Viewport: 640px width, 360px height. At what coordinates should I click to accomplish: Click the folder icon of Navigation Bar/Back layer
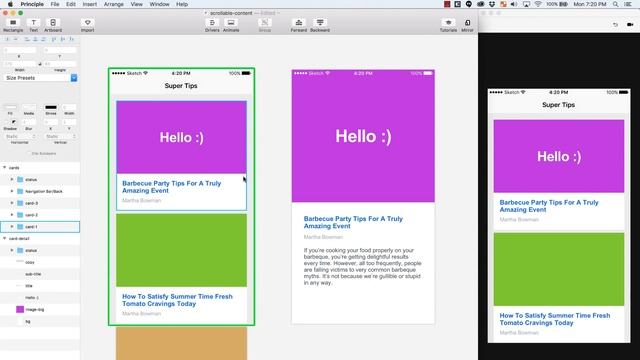coord(20,191)
